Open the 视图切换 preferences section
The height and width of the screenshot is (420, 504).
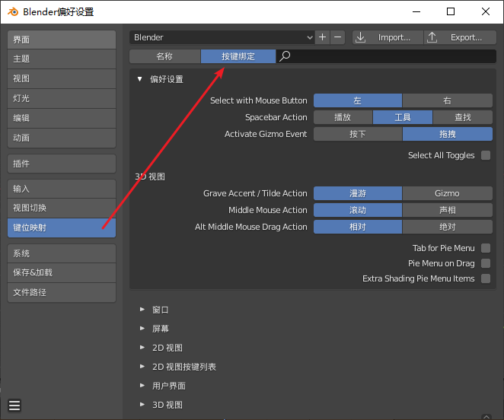click(62, 208)
